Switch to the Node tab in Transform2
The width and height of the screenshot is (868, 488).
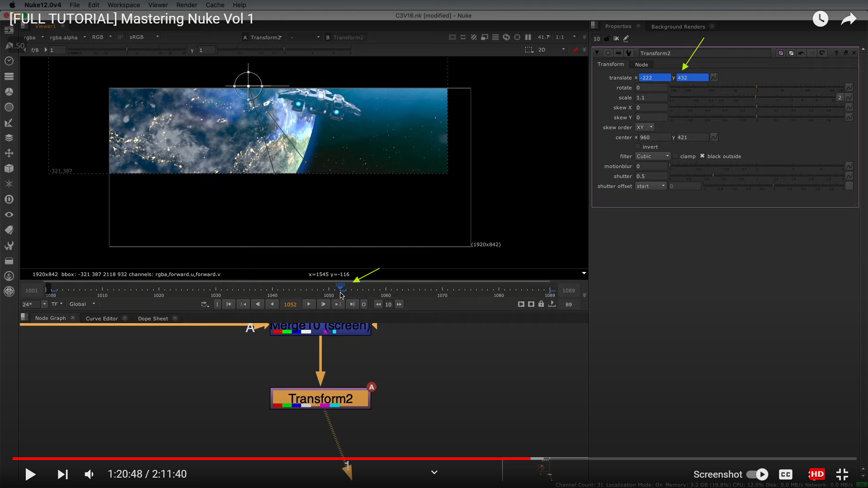[x=642, y=65]
